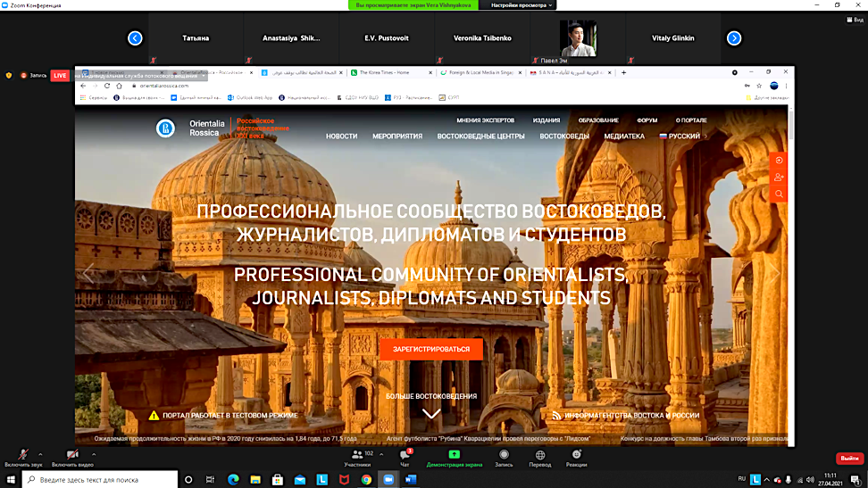Leave the meeting with red Выйти button

(x=849, y=459)
